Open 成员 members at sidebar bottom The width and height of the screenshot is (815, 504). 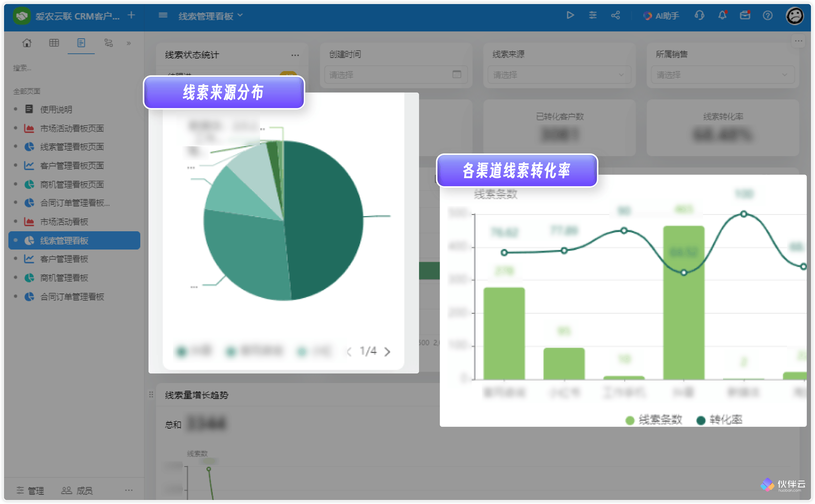coord(77,490)
